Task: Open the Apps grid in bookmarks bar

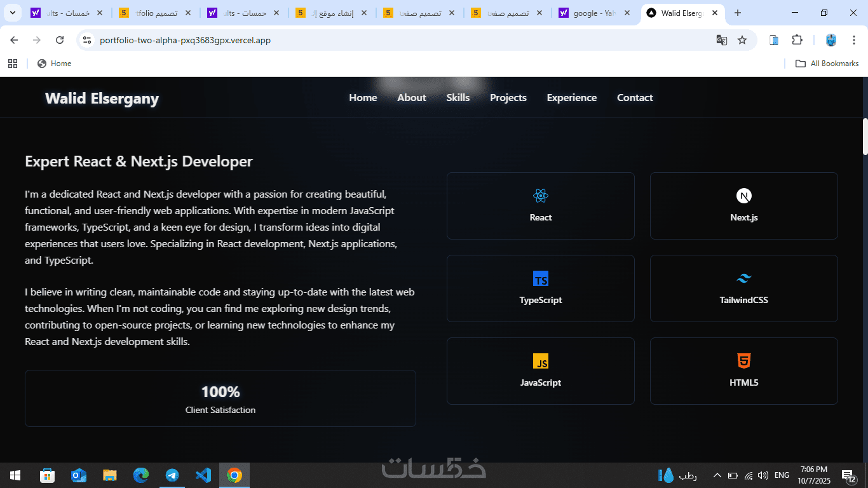Action: click(x=12, y=64)
